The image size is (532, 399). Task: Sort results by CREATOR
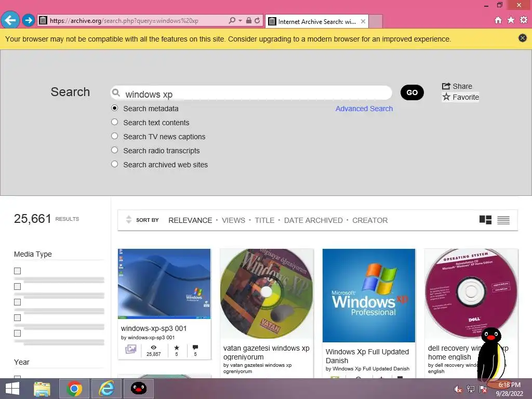[370, 220]
